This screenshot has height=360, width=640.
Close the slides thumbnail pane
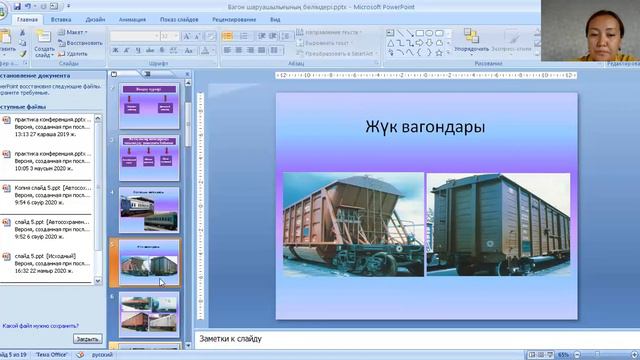click(x=187, y=74)
